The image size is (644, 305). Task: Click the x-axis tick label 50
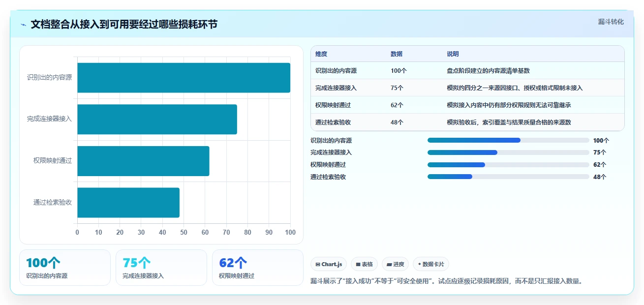(x=184, y=232)
